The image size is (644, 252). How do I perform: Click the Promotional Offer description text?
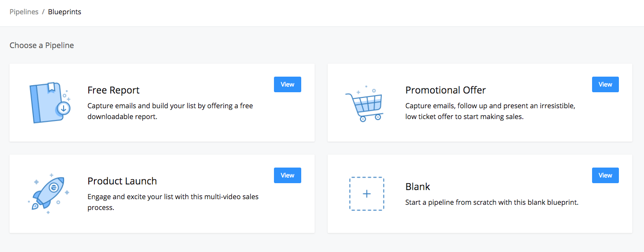490,111
